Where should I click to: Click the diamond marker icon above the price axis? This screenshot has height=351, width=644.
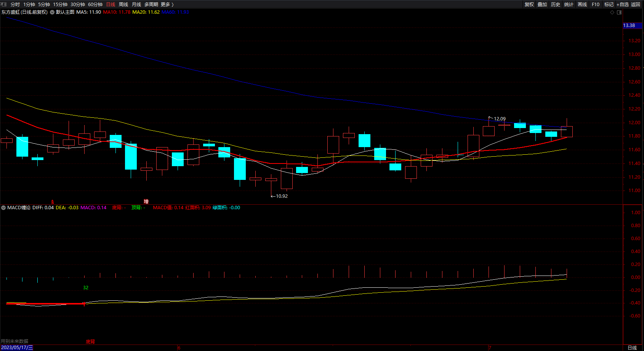(x=612, y=12)
